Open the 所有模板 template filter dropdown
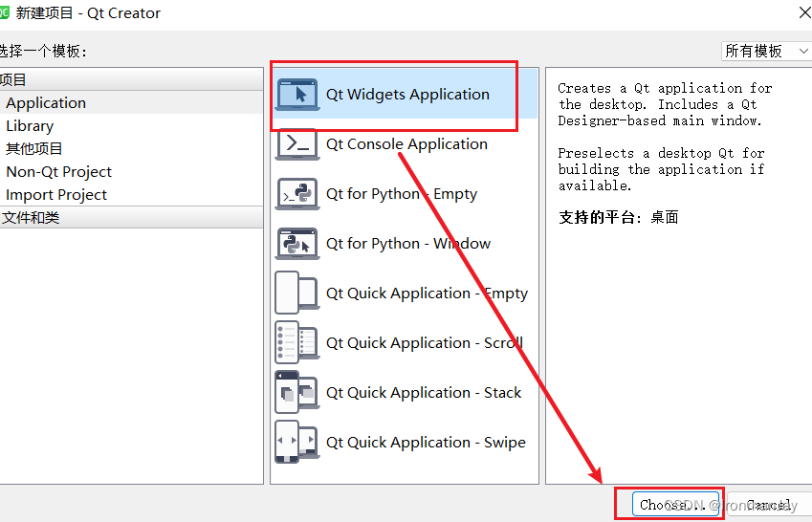 (766, 51)
